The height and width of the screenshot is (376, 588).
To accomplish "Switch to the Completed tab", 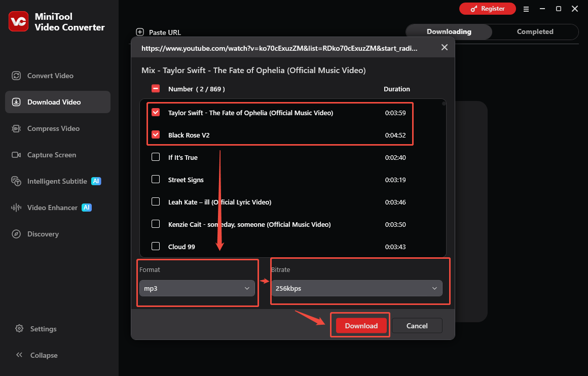I will [535, 32].
